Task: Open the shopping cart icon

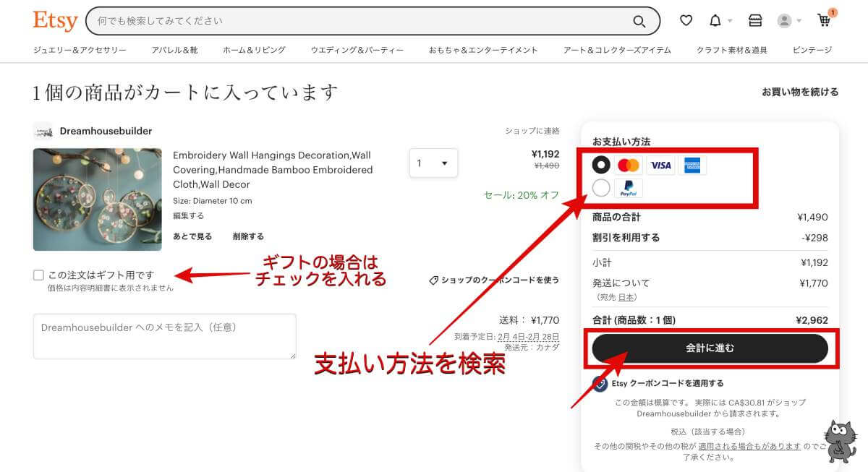Action: pos(824,20)
